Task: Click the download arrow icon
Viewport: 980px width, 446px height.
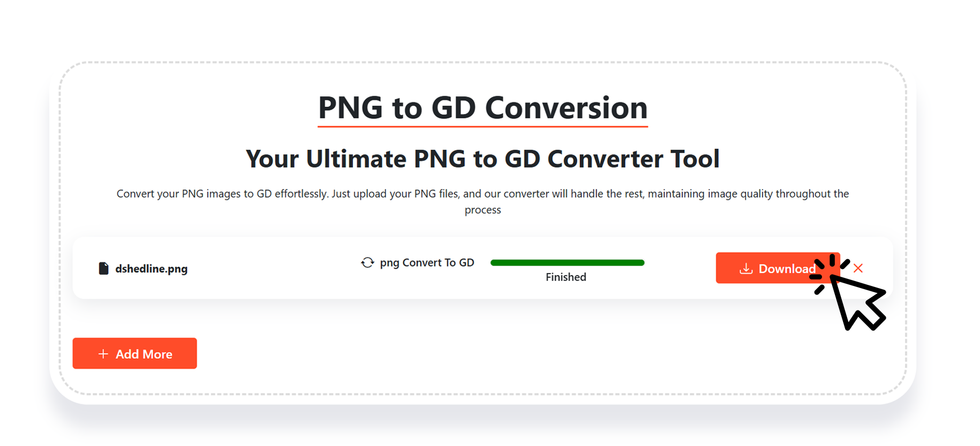Action: [x=746, y=268]
